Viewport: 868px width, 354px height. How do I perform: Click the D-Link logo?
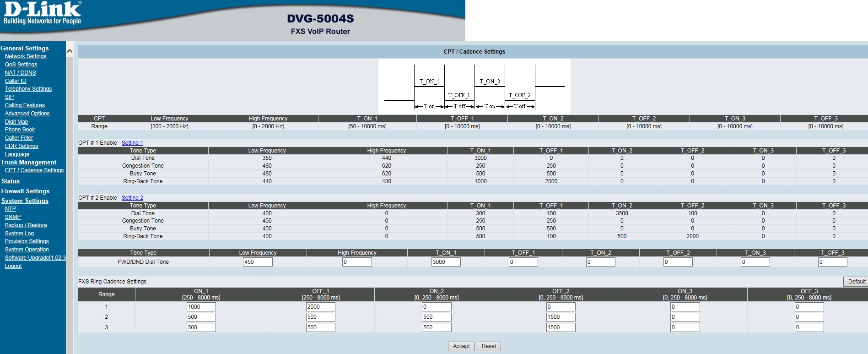point(43,13)
